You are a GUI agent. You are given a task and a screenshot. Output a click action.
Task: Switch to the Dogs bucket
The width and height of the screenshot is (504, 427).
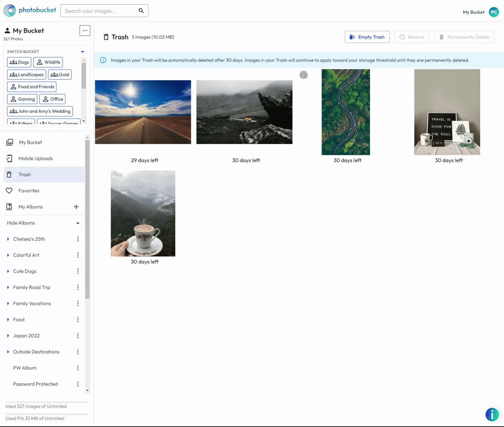(19, 62)
